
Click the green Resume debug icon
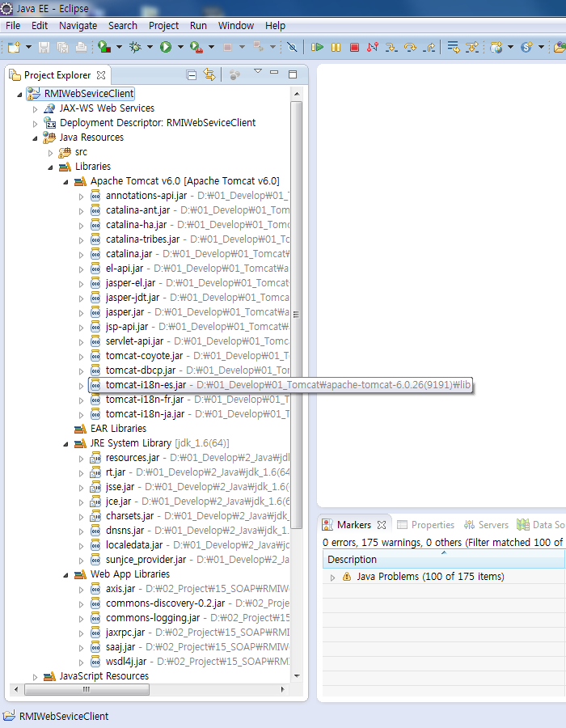coord(318,48)
